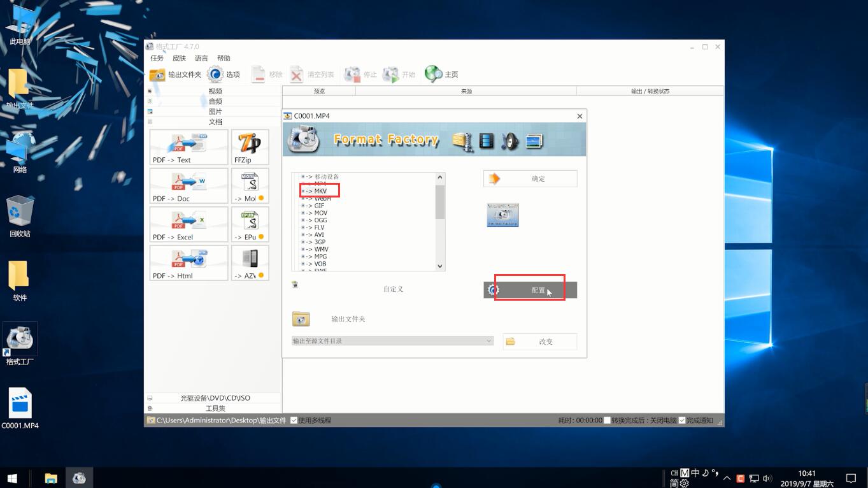Image resolution: width=868 pixels, height=488 pixels.
Task: Select -> VOB in format list
Action: (316, 264)
